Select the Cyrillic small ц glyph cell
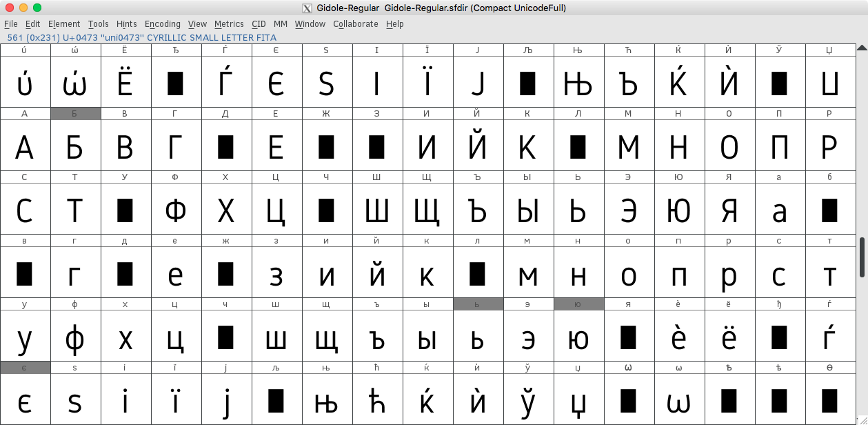868x425 pixels. (176, 336)
